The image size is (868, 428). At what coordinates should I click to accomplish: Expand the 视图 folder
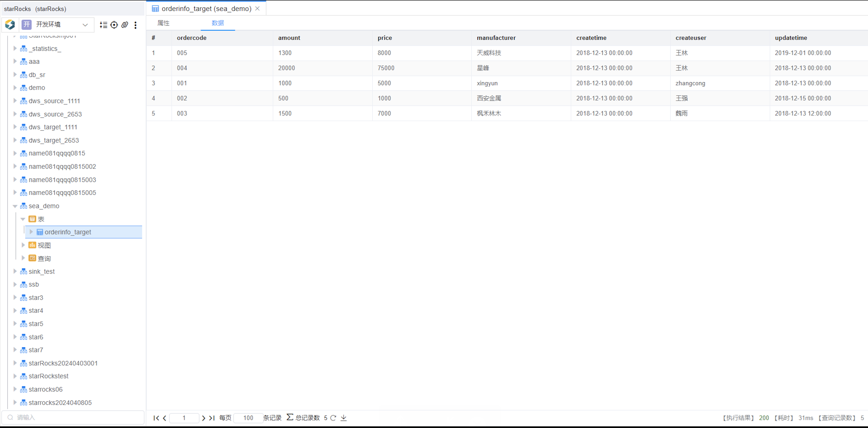click(23, 245)
